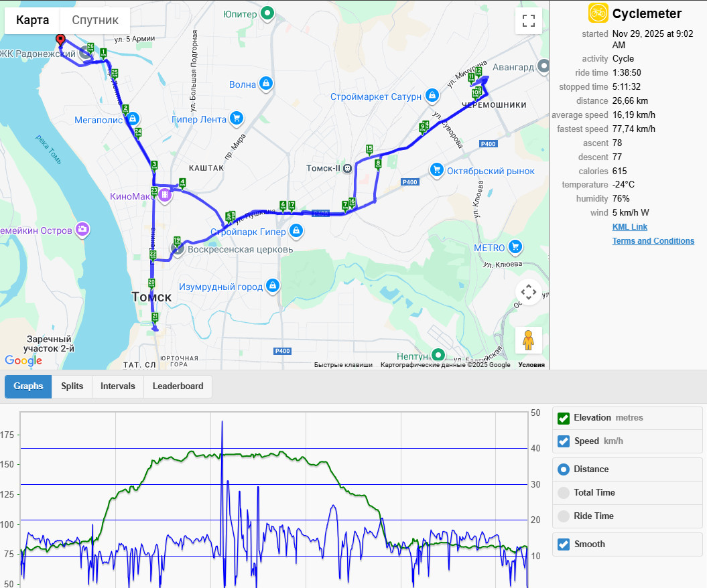Switch map to Спутник view
This screenshot has width=707, height=588.
tap(95, 20)
